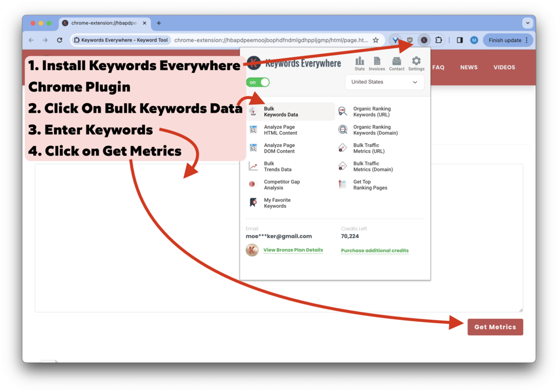The height and width of the screenshot is (392, 558).
Task: Open Bulk Trends Data
Action: point(278,167)
